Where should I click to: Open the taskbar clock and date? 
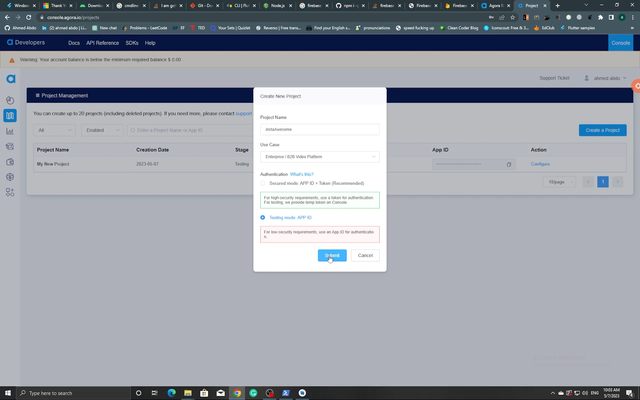point(611,393)
